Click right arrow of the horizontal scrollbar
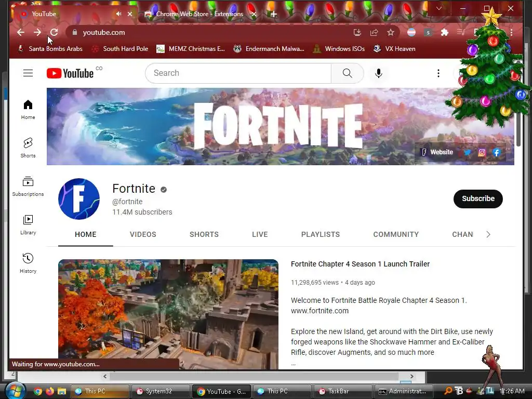This screenshot has width=532, height=399. point(411,376)
